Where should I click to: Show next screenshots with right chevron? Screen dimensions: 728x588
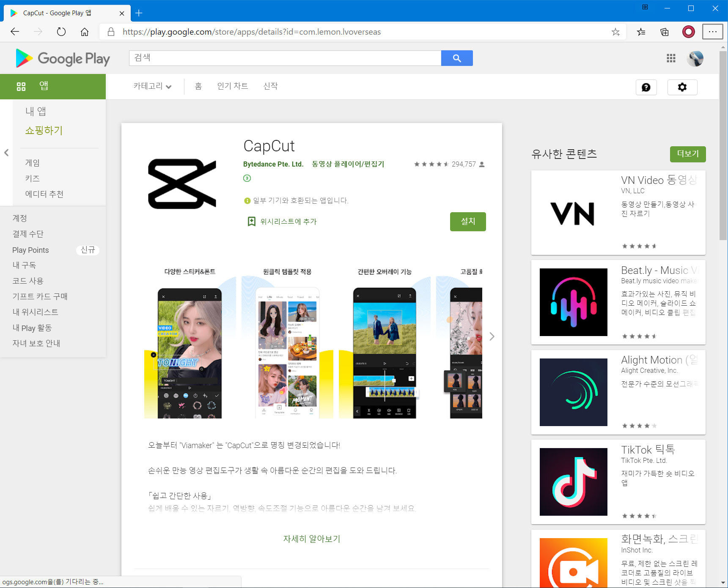[x=492, y=336]
